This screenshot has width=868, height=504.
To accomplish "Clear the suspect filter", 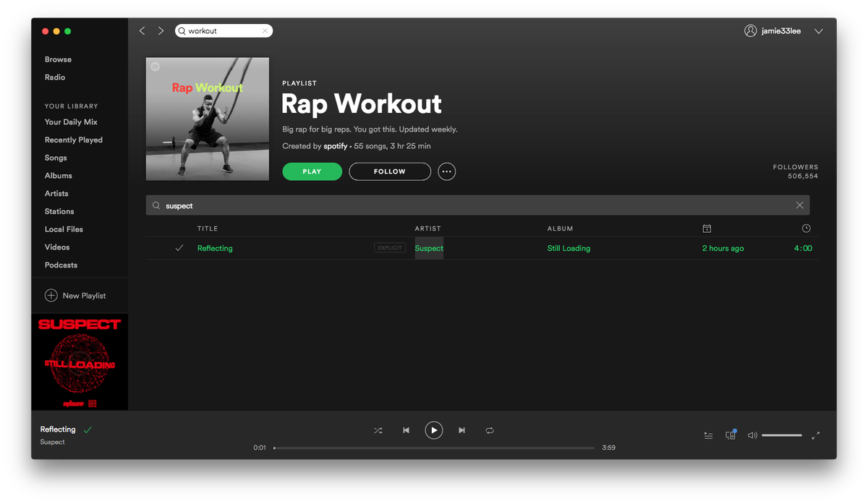I will tap(799, 205).
